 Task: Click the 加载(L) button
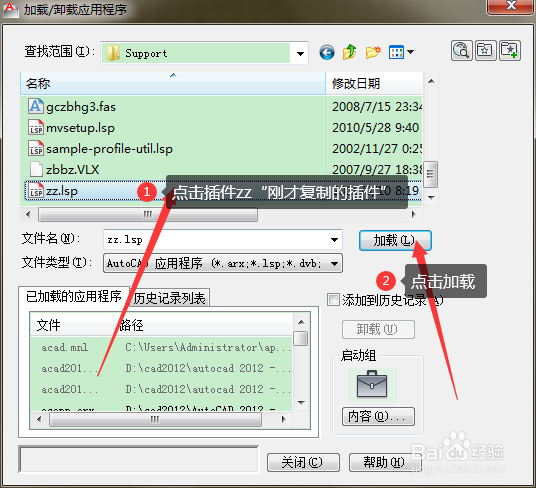(395, 241)
